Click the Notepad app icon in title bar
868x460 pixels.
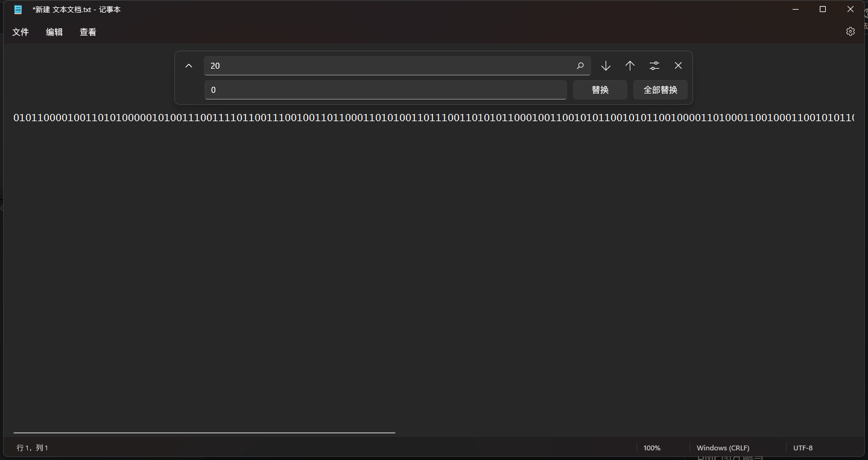18,10
